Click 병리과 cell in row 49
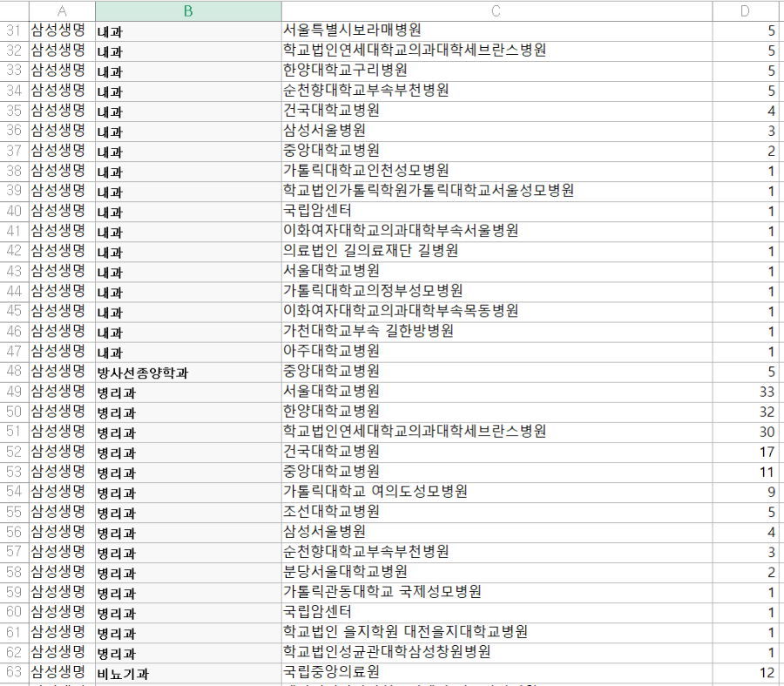Image resolution: width=784 pixels, height=686 pixels. point(188,393)
